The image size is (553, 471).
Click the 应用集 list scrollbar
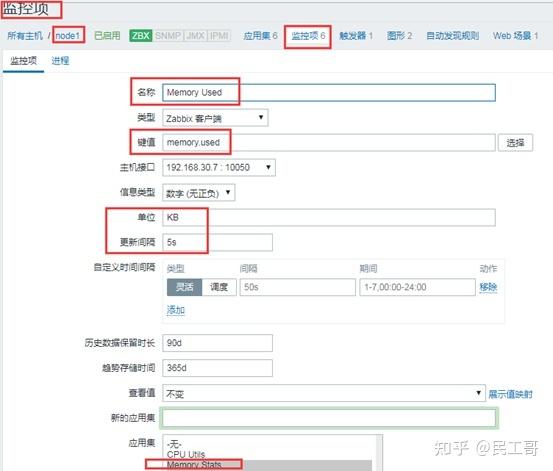coord(379,453)
